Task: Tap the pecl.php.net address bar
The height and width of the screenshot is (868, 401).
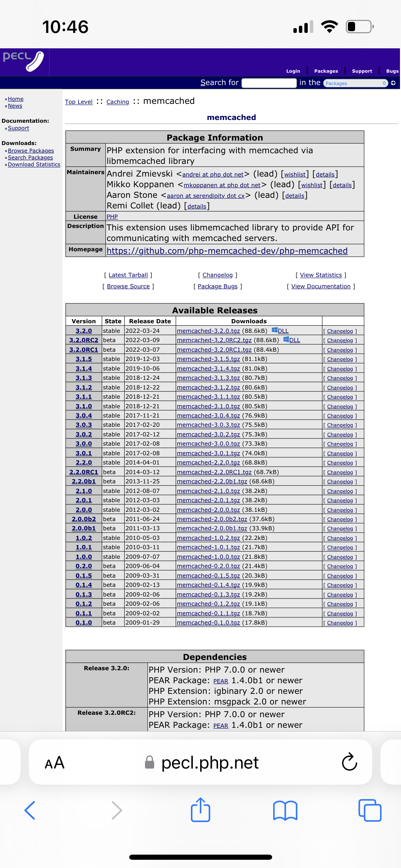Action: (x=210, y=762)
